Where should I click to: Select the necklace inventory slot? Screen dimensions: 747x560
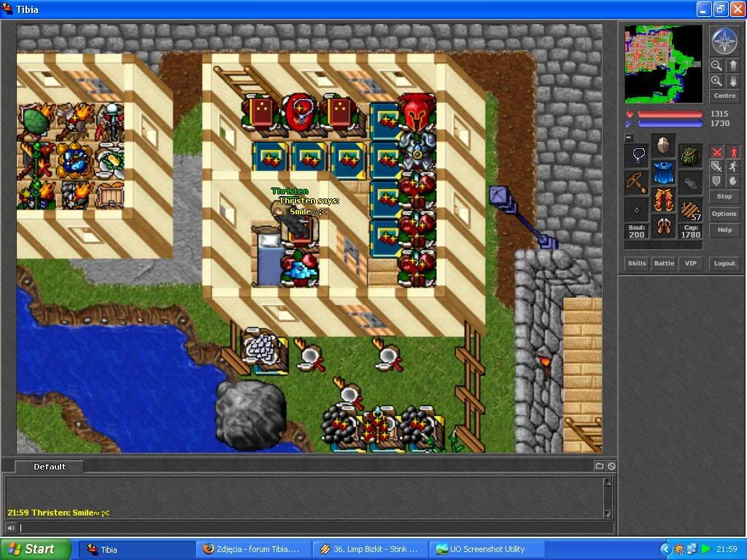click(x=637, y=156)
